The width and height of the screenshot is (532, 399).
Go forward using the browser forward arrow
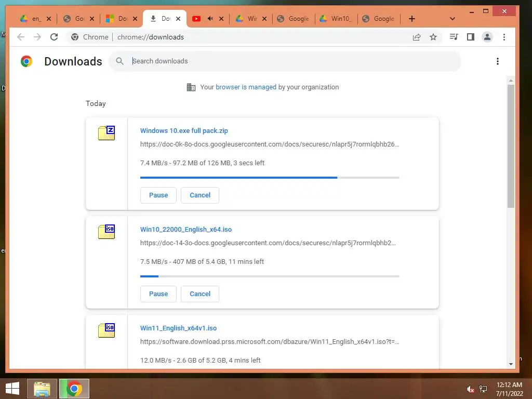[37, 37]
